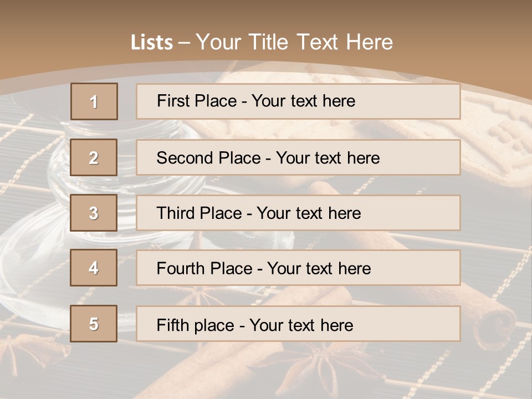
Task: Click the number 5 box
Action: (x=94, y=324)
